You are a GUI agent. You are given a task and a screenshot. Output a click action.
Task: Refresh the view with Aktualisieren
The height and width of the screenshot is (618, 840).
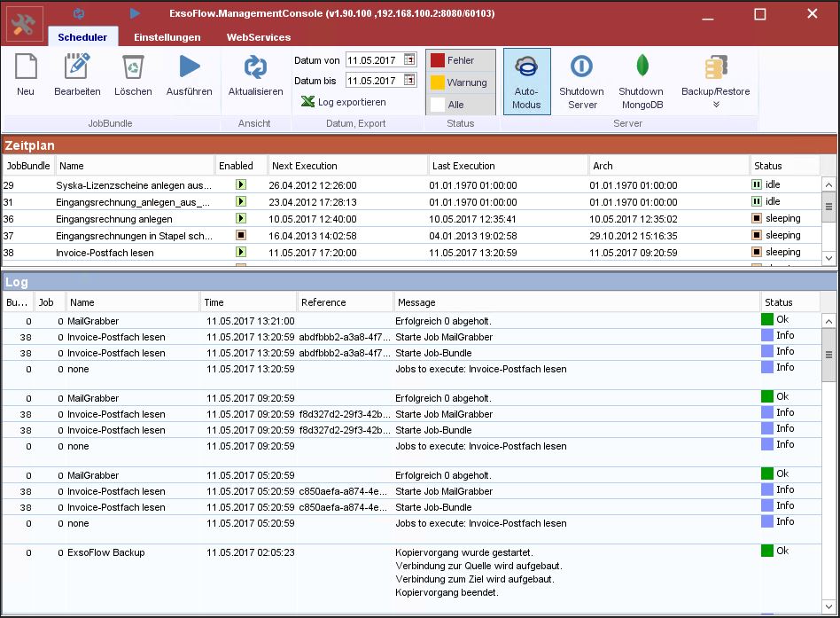pyautogui.click(x=255, y=68)
